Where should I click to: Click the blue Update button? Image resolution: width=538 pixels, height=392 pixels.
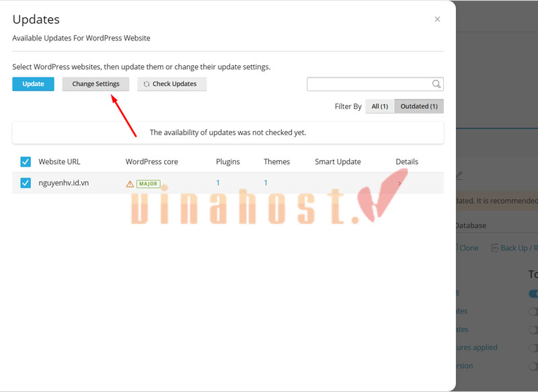pyautogui.click(x=33, y=84)
